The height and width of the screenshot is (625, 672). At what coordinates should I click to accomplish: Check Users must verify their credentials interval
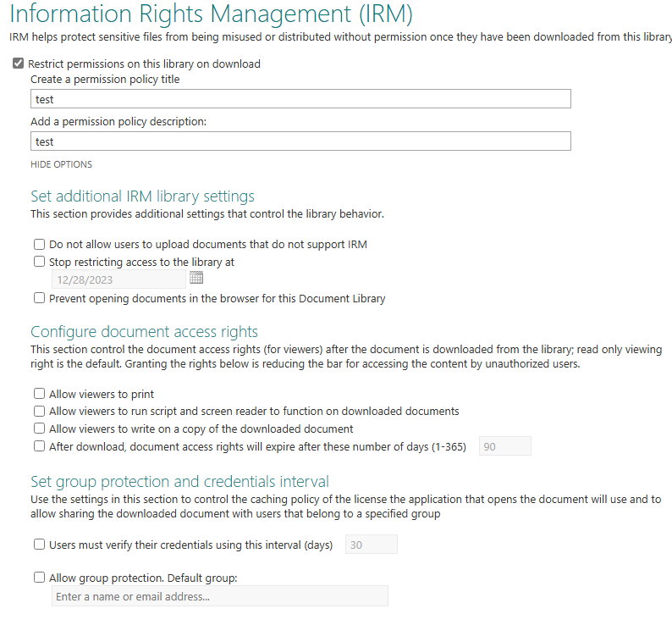point(40,545)
